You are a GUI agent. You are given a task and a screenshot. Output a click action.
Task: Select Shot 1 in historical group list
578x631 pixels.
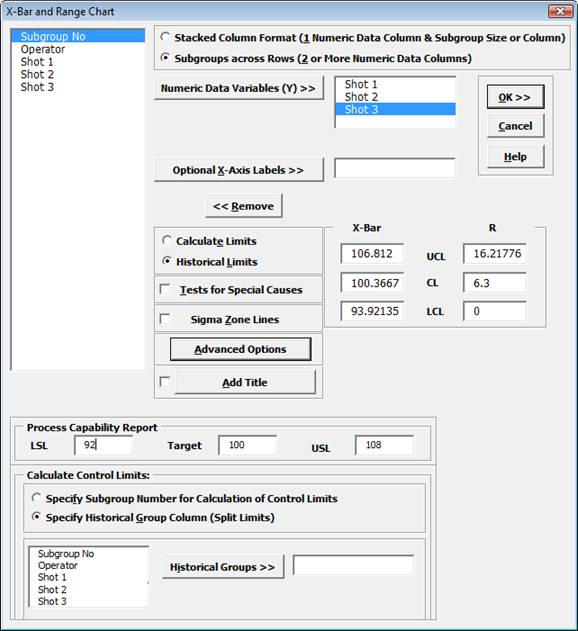tap(89, 577)
